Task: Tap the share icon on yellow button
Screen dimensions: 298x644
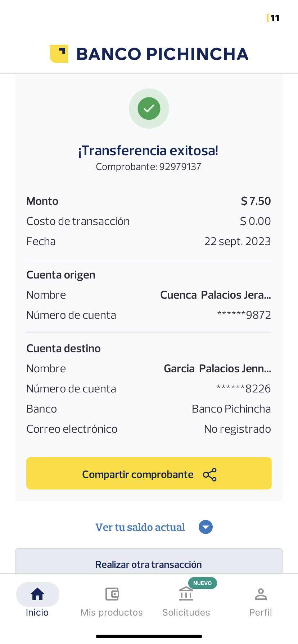Action: (210, 475)
